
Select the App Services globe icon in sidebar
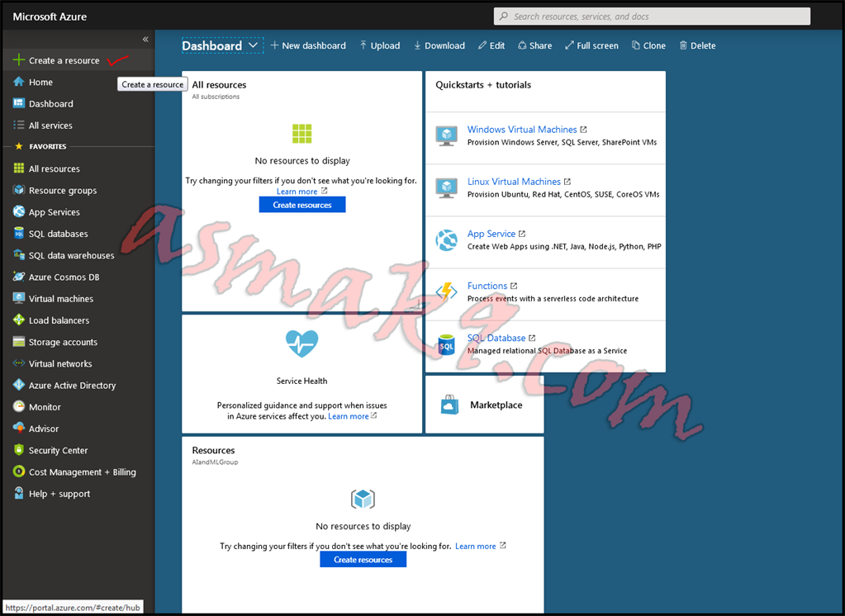pyautogui.click(x=19, y=211)
